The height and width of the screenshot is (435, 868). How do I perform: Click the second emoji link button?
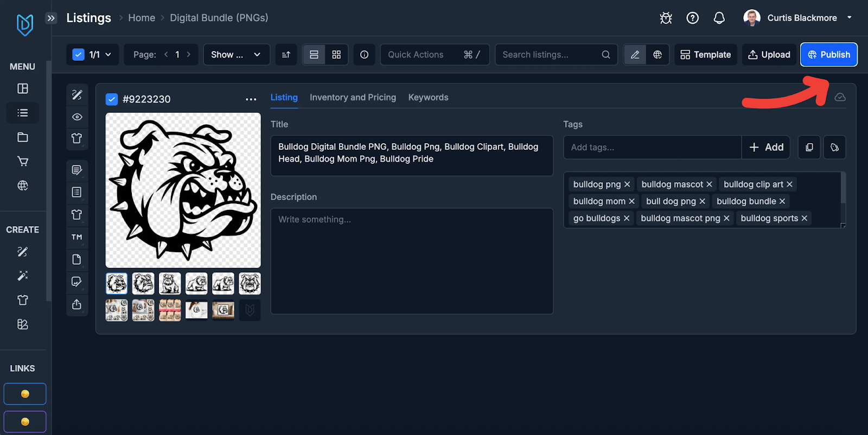(25, 421)
